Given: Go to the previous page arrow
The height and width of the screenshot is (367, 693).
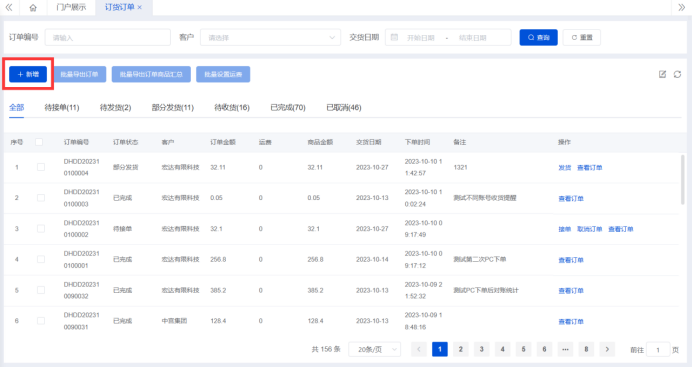Looking at the screenshot, I should (419, 349).
